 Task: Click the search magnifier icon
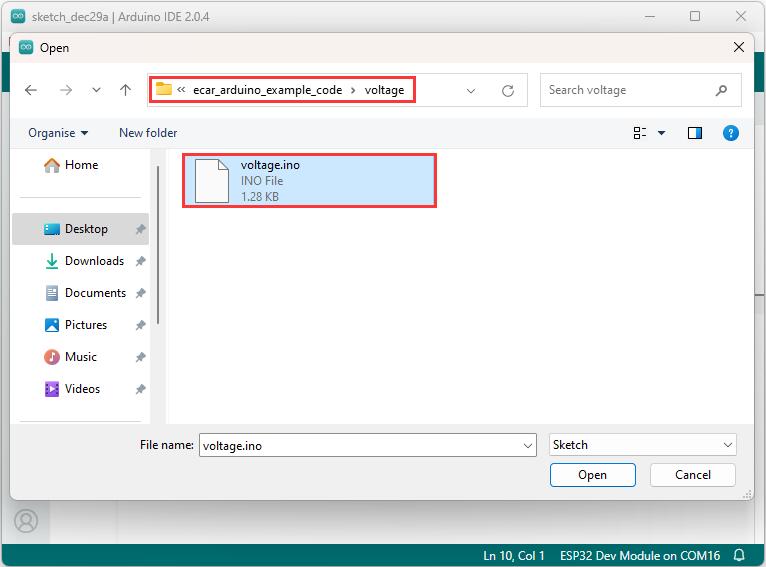point(721,90)
